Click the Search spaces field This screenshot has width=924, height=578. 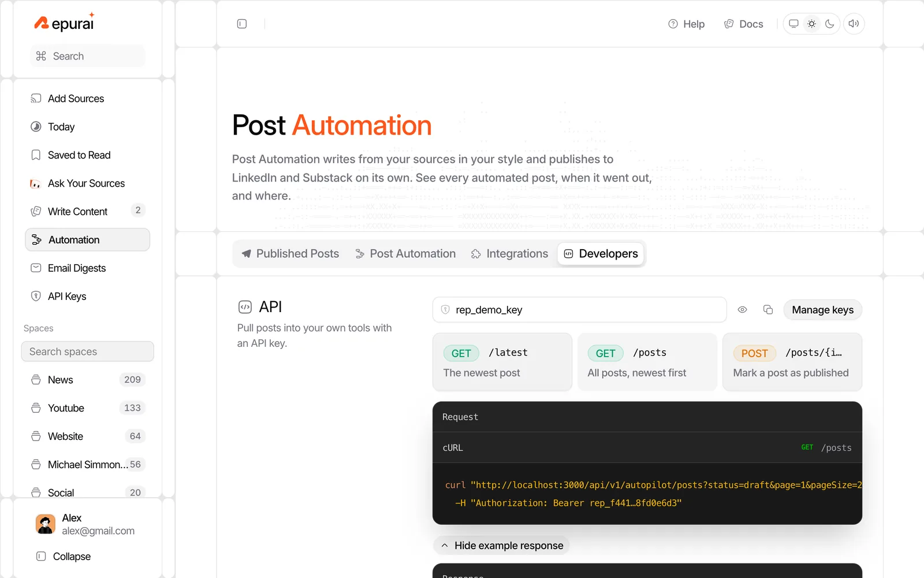(88, 351)
